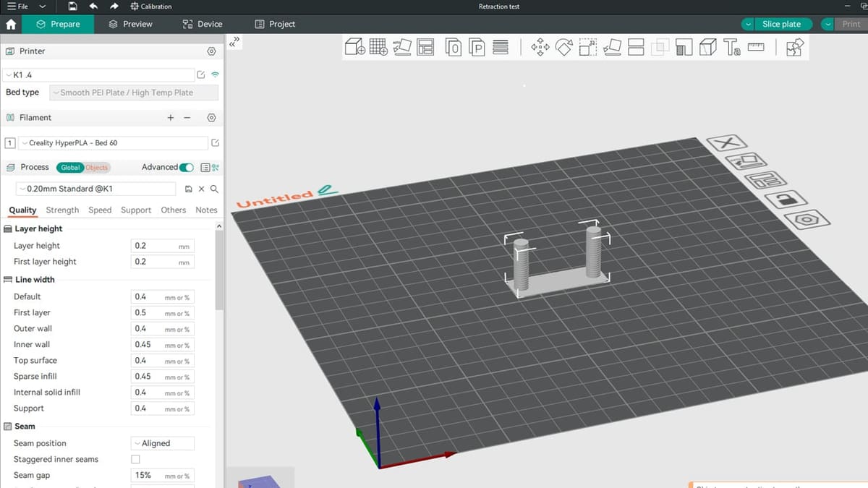868x488 pixels.
Task: Open the Seam position dropdown
Action: (162, 443)
